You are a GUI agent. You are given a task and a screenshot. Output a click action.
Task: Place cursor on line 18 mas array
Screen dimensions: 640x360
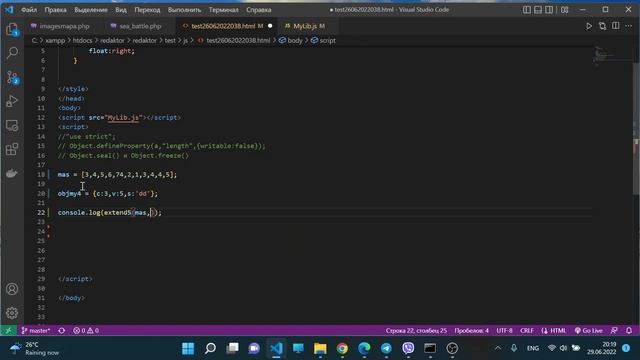pyautogui.click(x=117, y=175)
